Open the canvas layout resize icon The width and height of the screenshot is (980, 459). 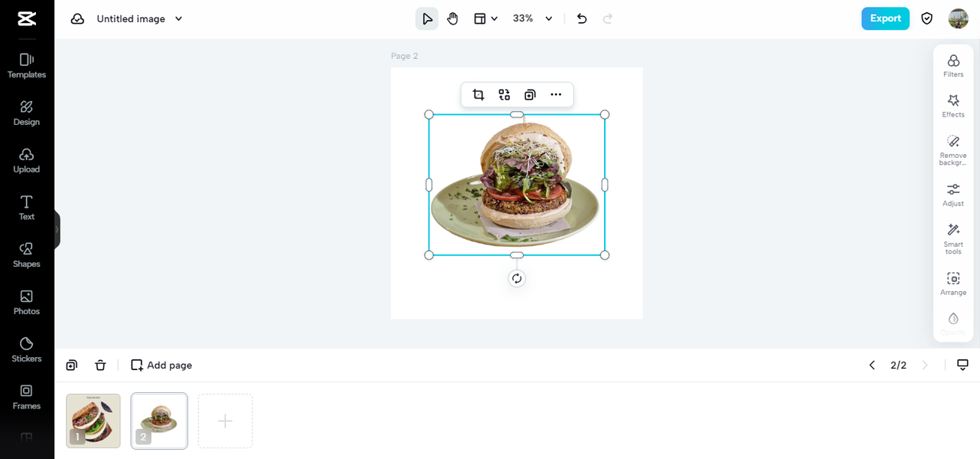[480, 19]
